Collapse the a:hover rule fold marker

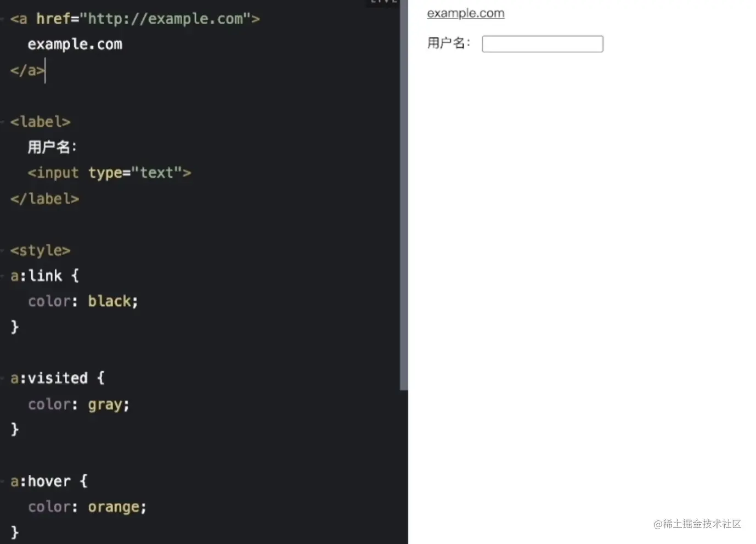3,482
